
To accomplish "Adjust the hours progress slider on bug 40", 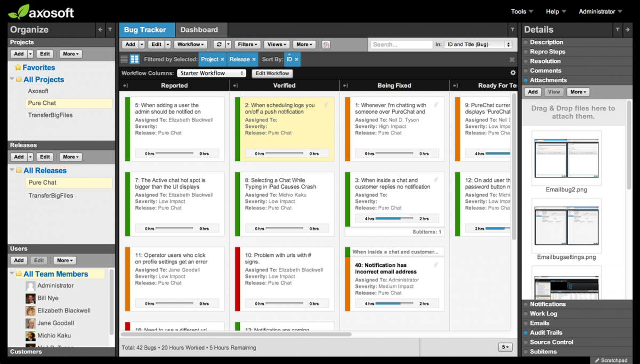I will tap(395, 303).
